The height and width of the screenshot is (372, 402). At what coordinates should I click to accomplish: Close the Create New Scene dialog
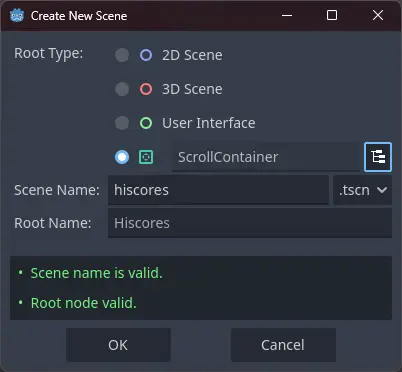coord(378,15)
